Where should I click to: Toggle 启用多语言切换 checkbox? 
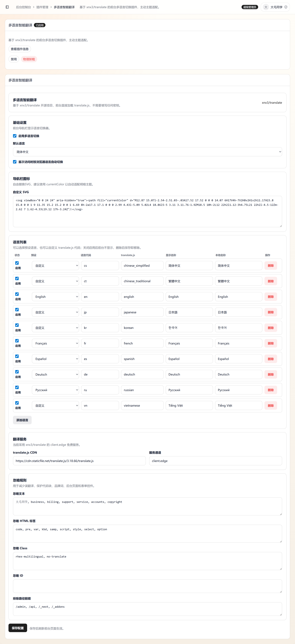tap(15, 136)
